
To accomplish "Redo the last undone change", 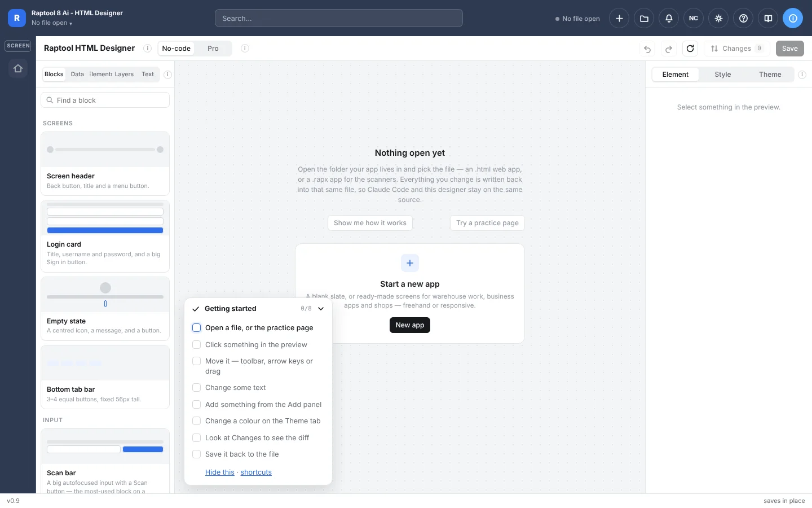I will 669,49.
